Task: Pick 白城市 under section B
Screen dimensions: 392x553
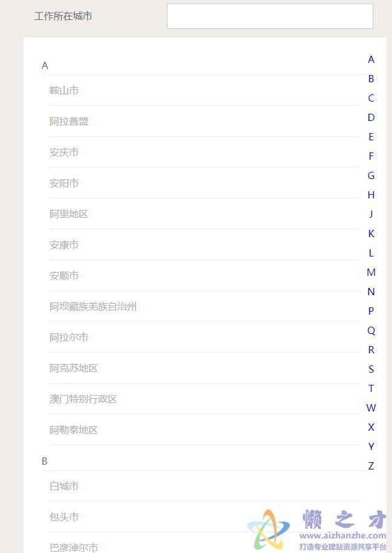Action: [204, 486]
